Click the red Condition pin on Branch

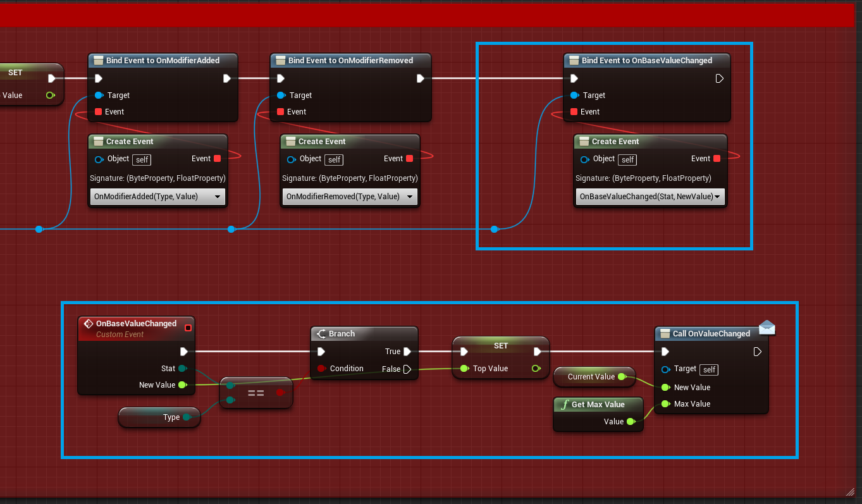(321, 369)
